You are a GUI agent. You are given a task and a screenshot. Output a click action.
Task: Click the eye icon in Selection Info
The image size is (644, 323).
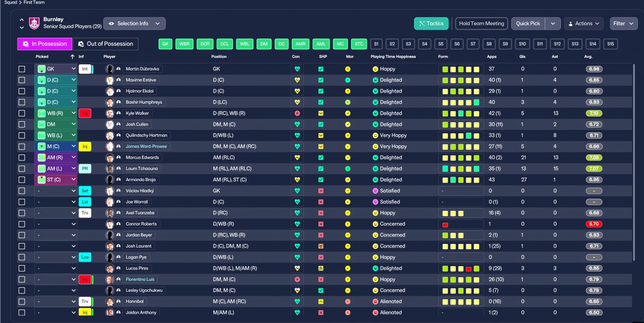coord(111,24)
